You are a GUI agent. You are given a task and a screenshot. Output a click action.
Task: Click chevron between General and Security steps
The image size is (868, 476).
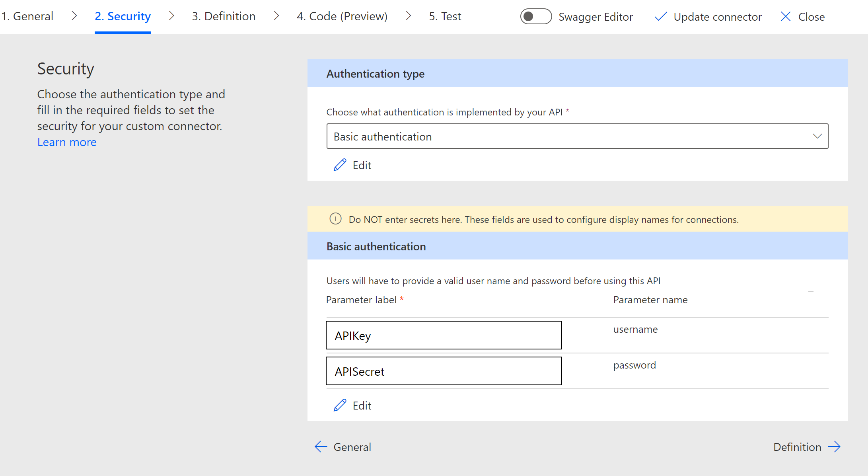(x=74, y=16)
